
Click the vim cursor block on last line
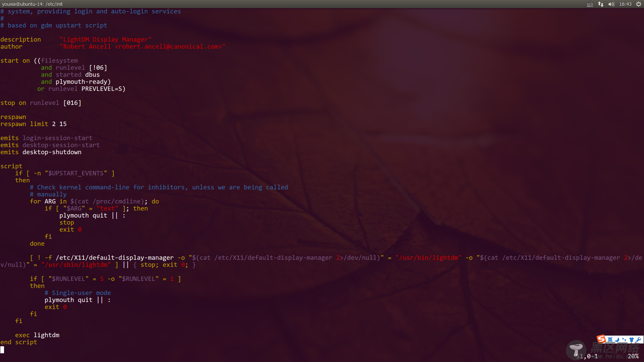tap(2, 350)
